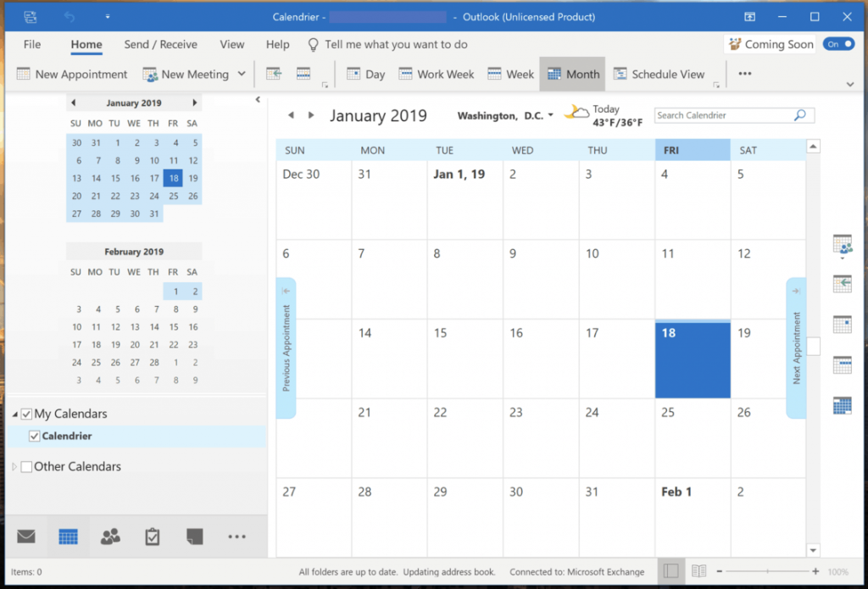Click the zoom in plus button

pyautogui.click(x=815, y=571)
